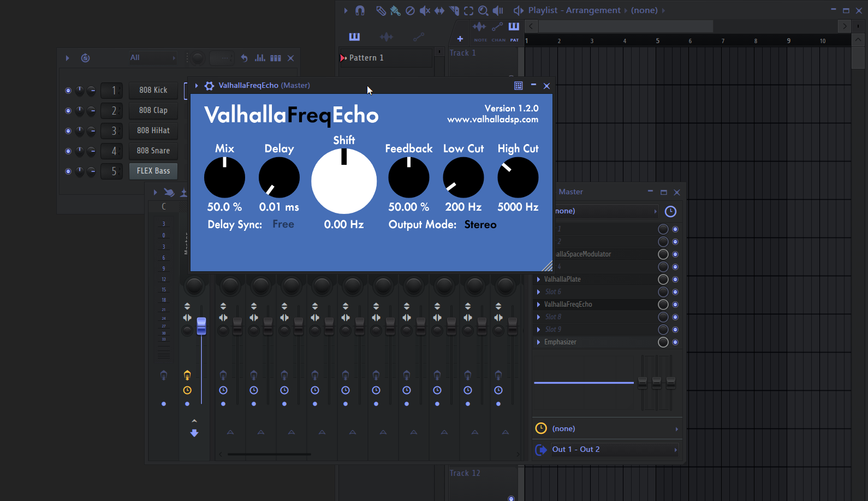Open the Out 1 - Out 2 output dropdown
The height and width of the screenshot is (501, 868).
pyautogui.click(x=615, y=450)
